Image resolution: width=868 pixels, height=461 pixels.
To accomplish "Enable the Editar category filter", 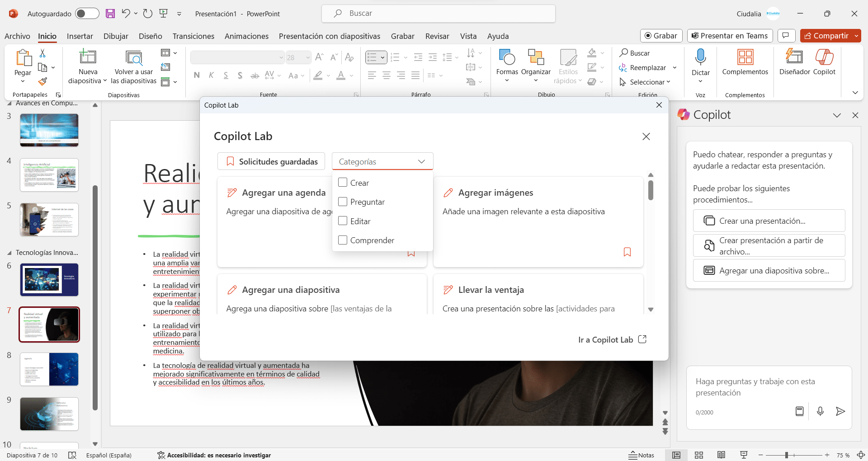I will tap(343, 221).
